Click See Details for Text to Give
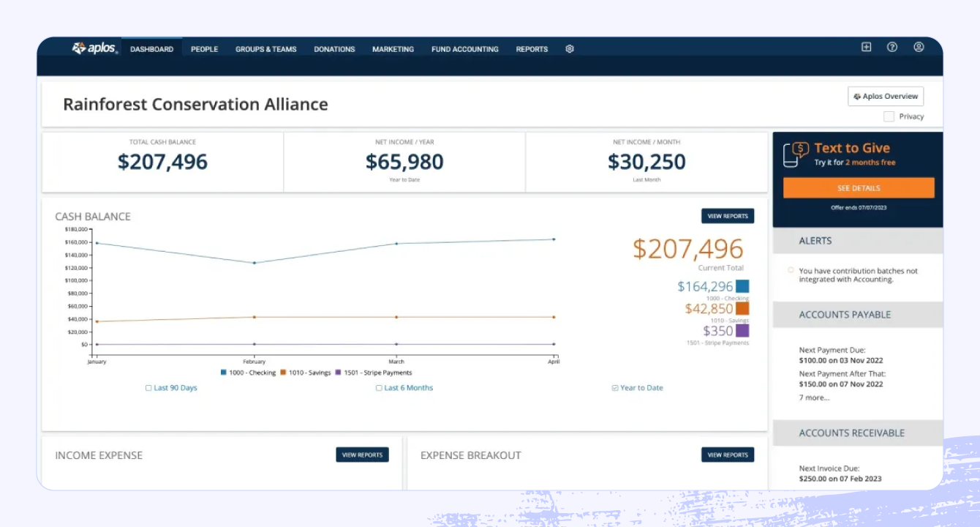 859,188
